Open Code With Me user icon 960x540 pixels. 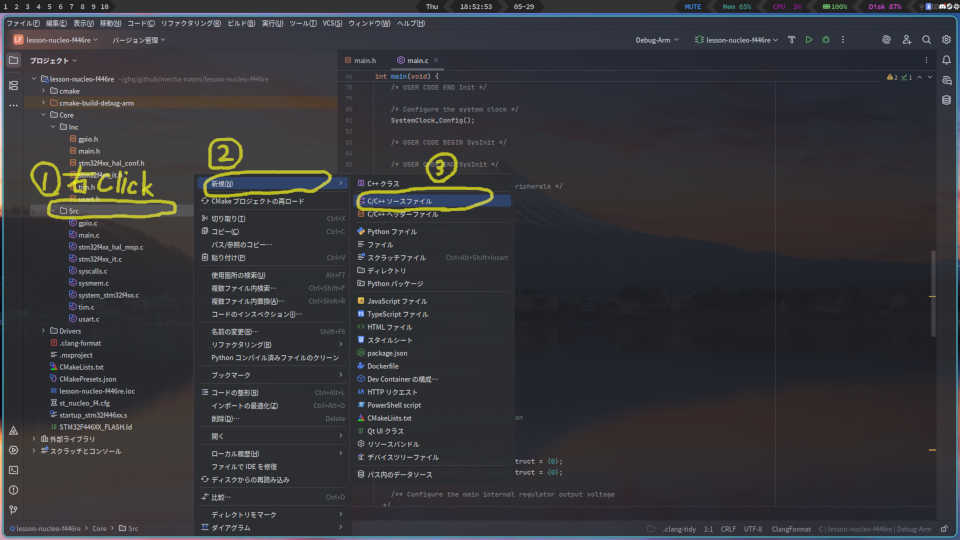tap(907, 40)
